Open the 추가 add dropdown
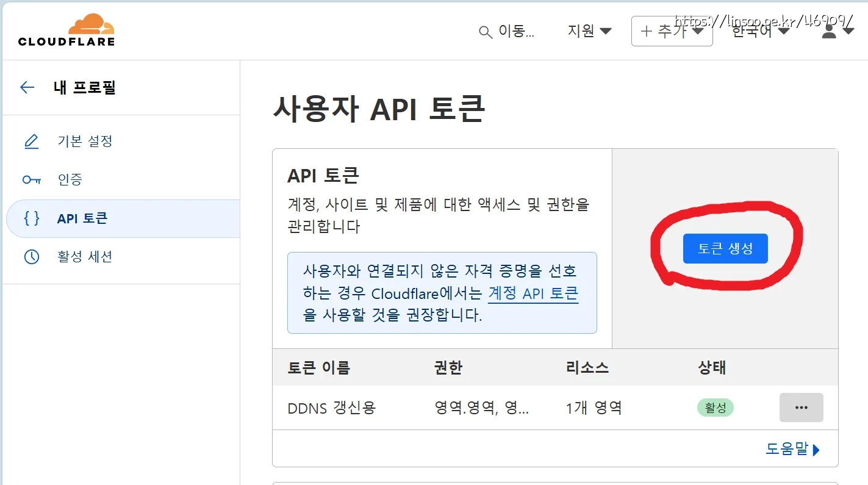Screen dimensions: 868x485 point(672,31)
